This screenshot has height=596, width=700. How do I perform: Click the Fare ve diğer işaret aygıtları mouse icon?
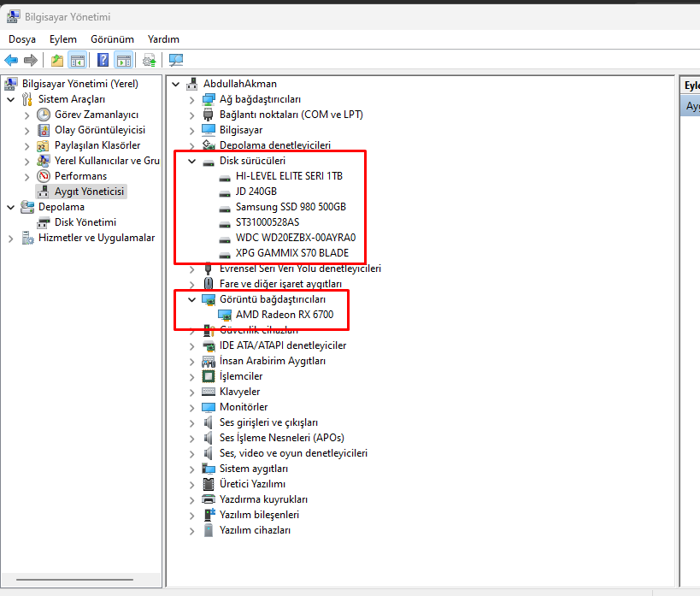[209, 284]
